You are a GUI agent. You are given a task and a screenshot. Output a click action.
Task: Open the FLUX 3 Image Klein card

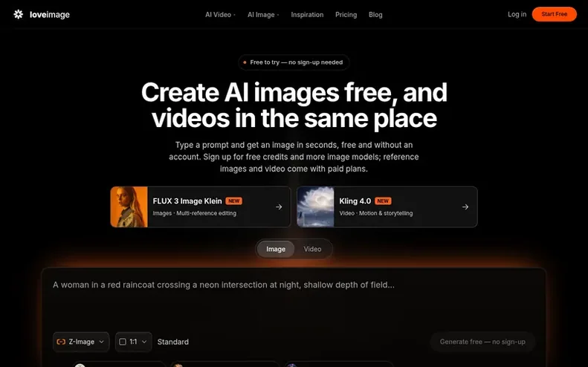pyautogui.click(x=200, y=207)
